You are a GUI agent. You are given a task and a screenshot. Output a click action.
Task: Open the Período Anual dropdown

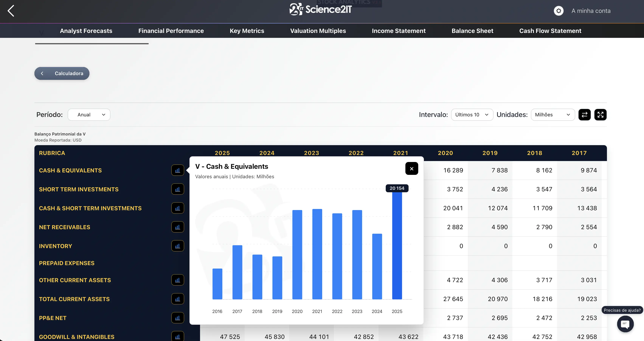coord(89,115)
